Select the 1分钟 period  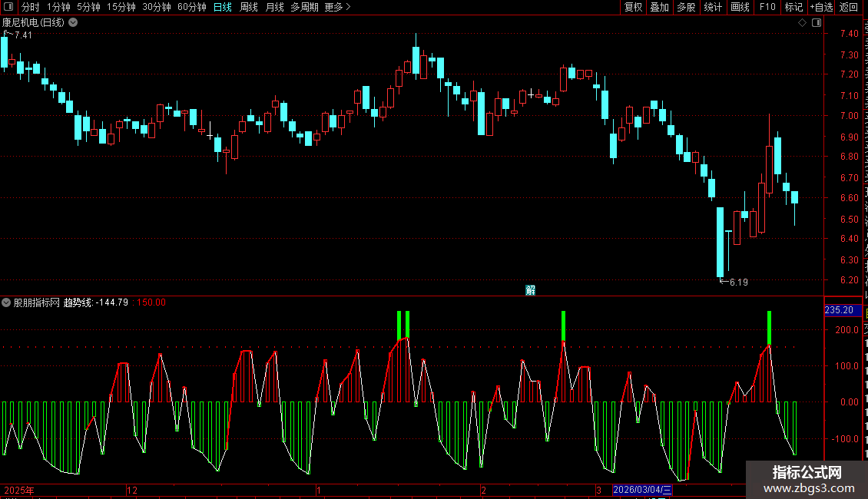coord(58,7)
